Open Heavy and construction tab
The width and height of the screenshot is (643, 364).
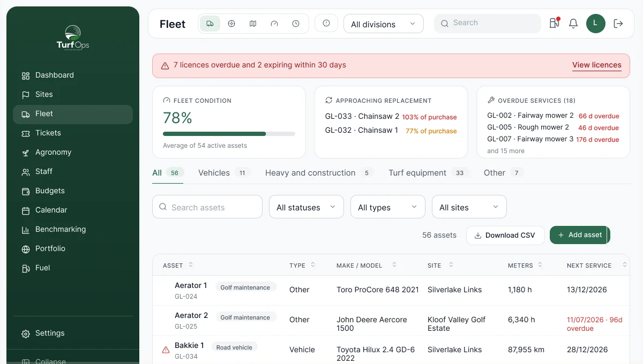(319, 173)
